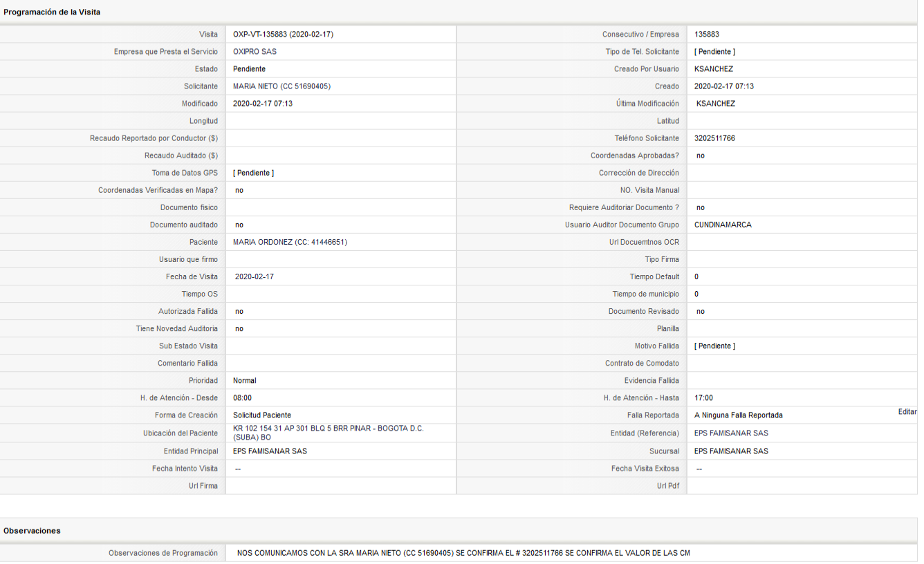Click the Fecha de Visita value 2020-02-17
This screenshot has height=564, width=924.
tap(255, 276)
